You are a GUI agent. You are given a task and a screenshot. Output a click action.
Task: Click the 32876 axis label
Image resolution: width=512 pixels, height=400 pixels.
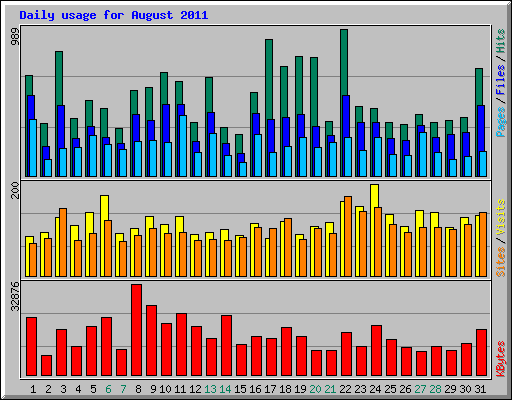coord(15,296)
